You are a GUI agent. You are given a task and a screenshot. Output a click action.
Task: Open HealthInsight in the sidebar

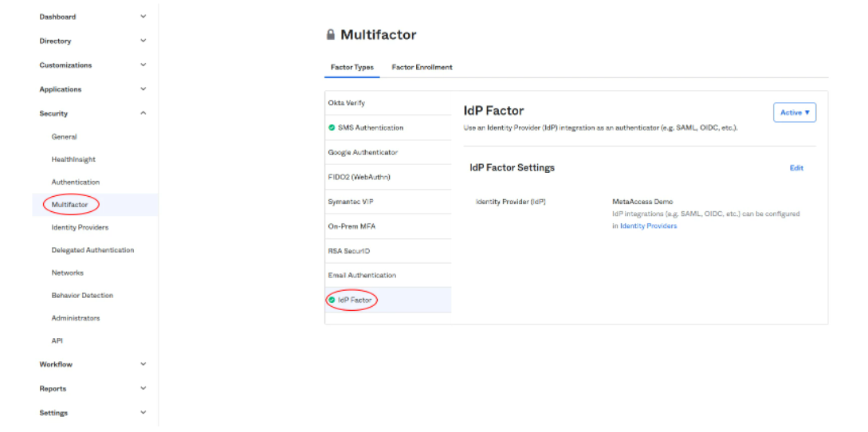73,159
